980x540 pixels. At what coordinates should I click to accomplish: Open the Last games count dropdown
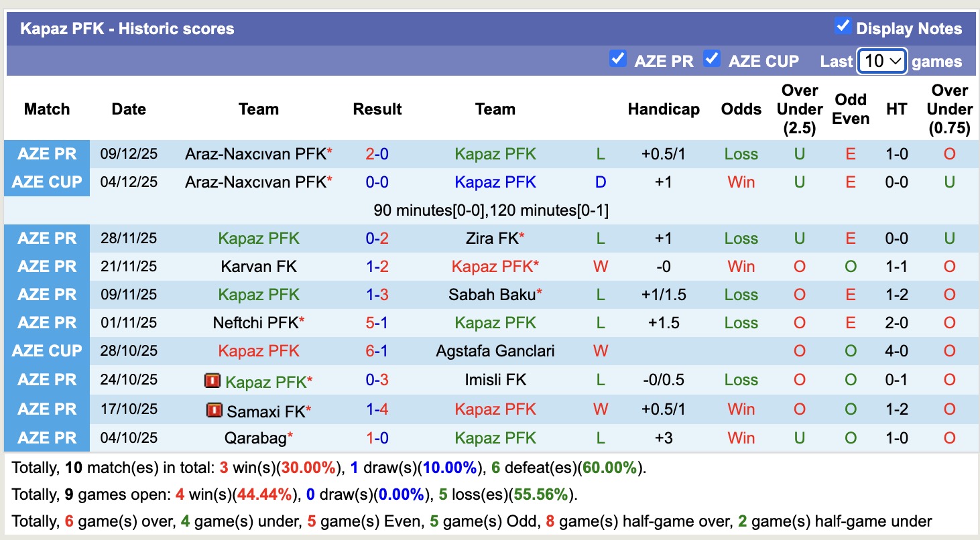pyautogui.click(x=882, y=62)
